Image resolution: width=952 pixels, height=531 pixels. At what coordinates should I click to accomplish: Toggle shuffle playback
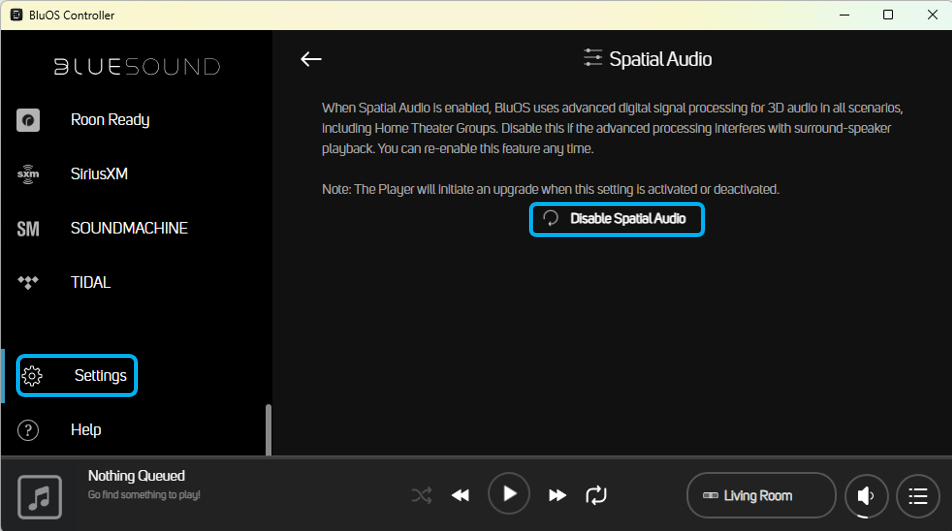pyautogui.click(x=422, y=495)
